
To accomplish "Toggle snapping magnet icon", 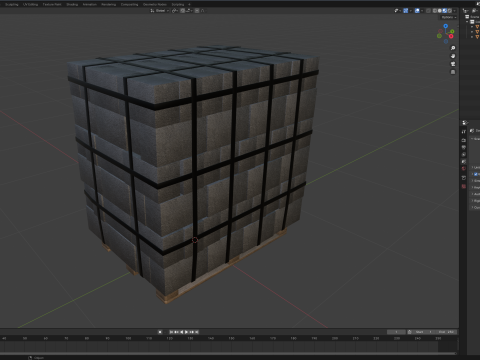I will 183,11.
